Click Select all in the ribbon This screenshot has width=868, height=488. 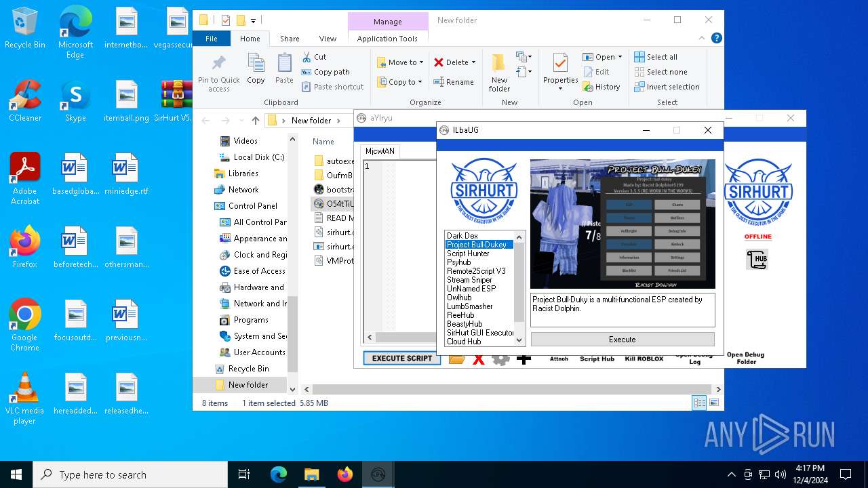656,57
